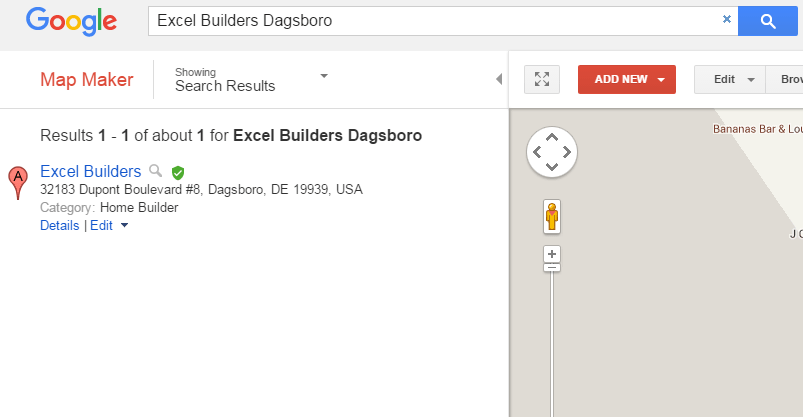803x417 pixels.
Task: Open the Excel Builders result title
Action: click(x=90, y=171)
